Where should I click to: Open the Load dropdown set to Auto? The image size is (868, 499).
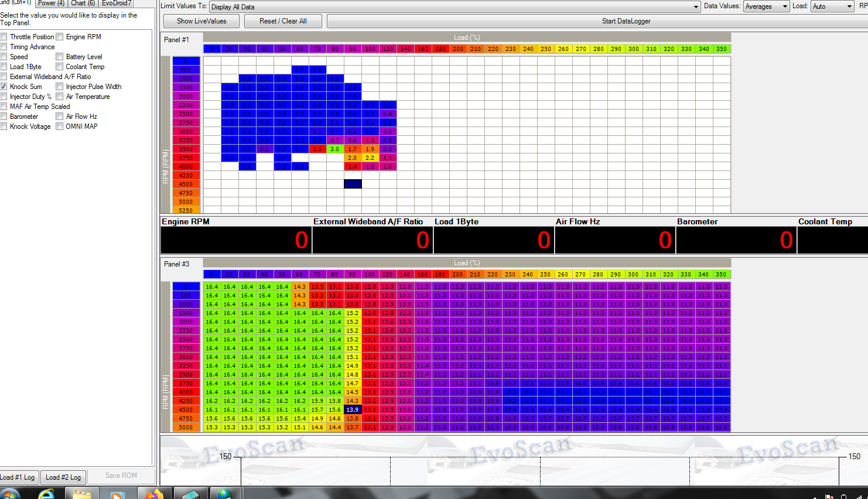click(849, 6)
